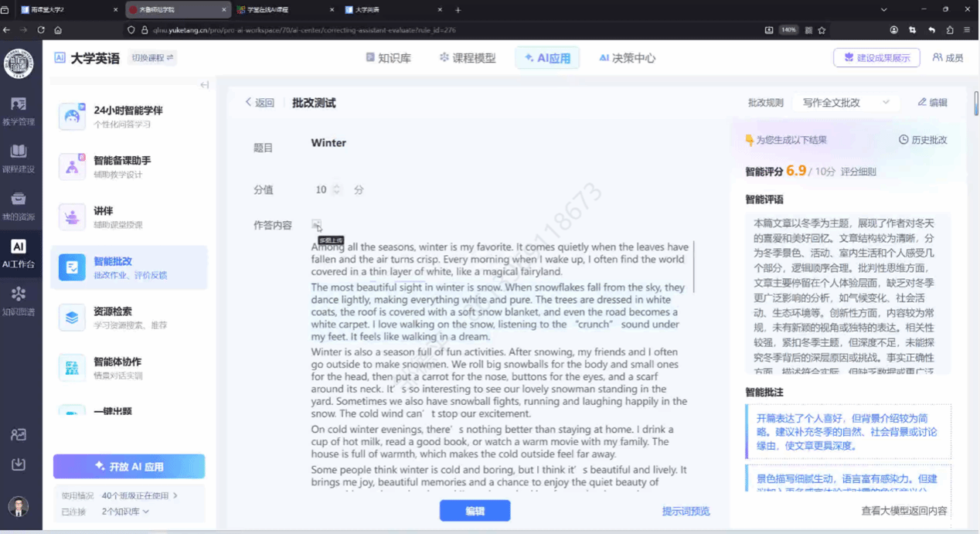Open the 写作全文批改 rule dropdown

click(x=846, y=103)
